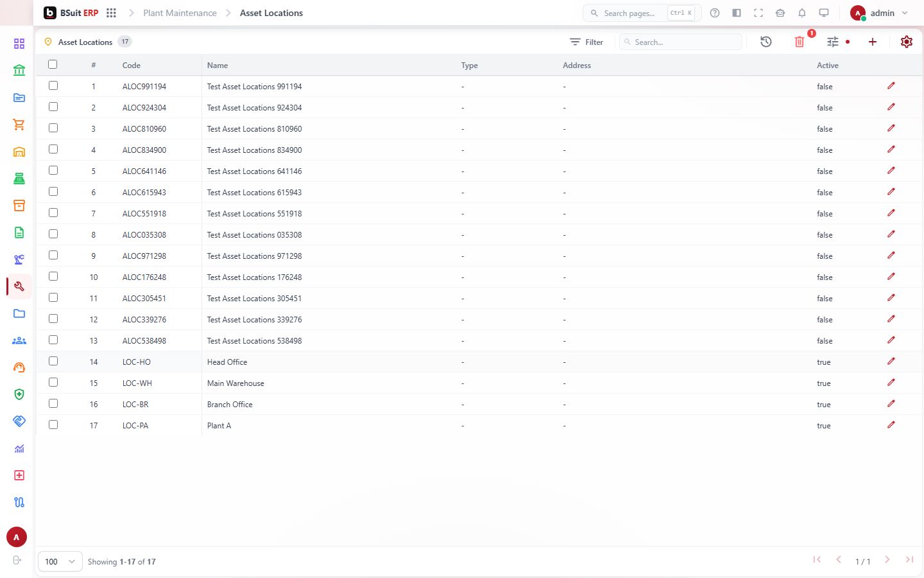
Task: Open the dashboard grid icon in sidebar
Action: [x=19, y=44]
